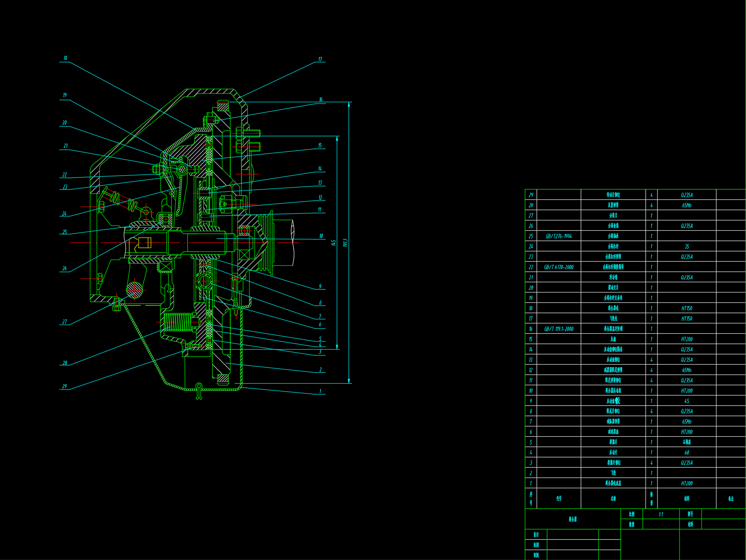Click serial number 16 in the parts table
Viewport: 746px width, 560px height.
click(x=531, y=329)
